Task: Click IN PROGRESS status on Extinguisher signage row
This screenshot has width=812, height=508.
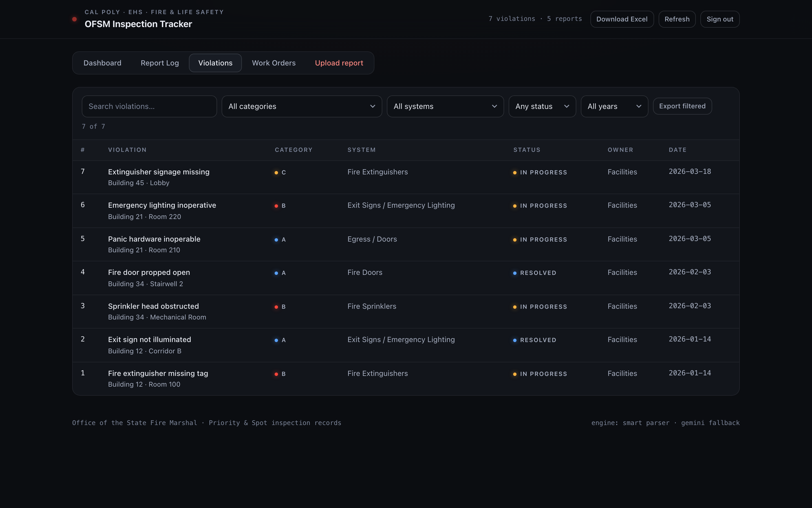Action: point(540,173)
